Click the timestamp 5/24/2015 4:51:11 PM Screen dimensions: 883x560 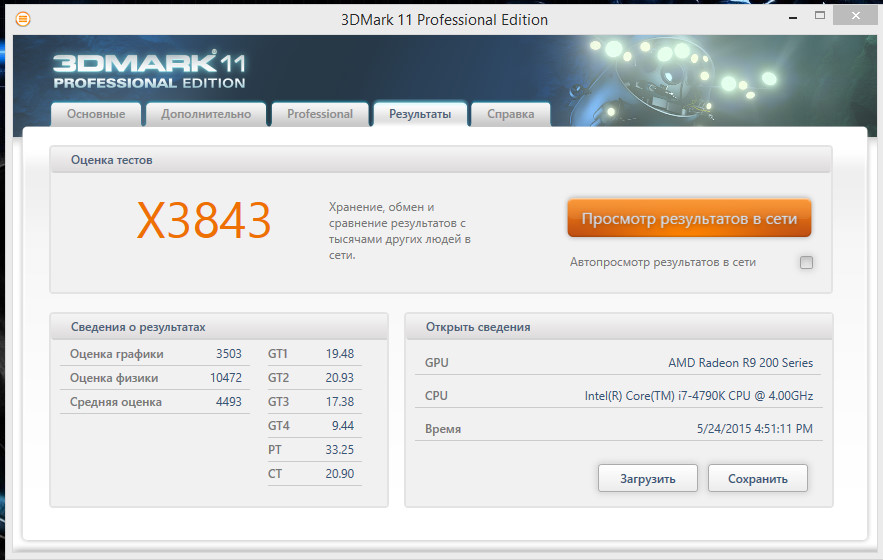click(x=755, y=429)
